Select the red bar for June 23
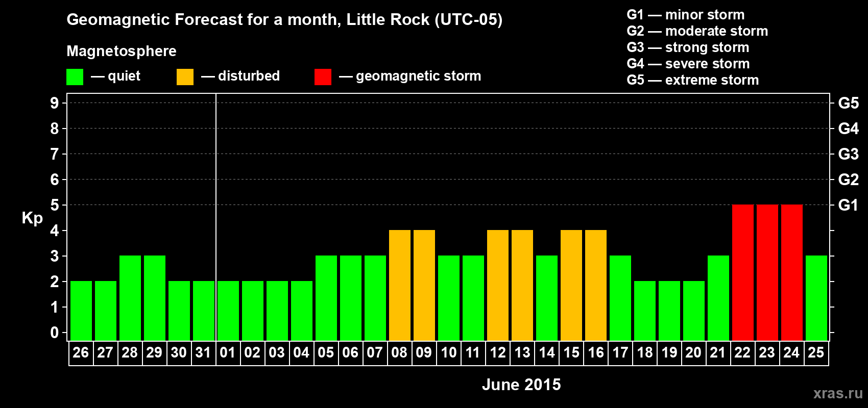The height and width of the screenshot is (408, 868). pyautogui.click(x=767, y=272)
